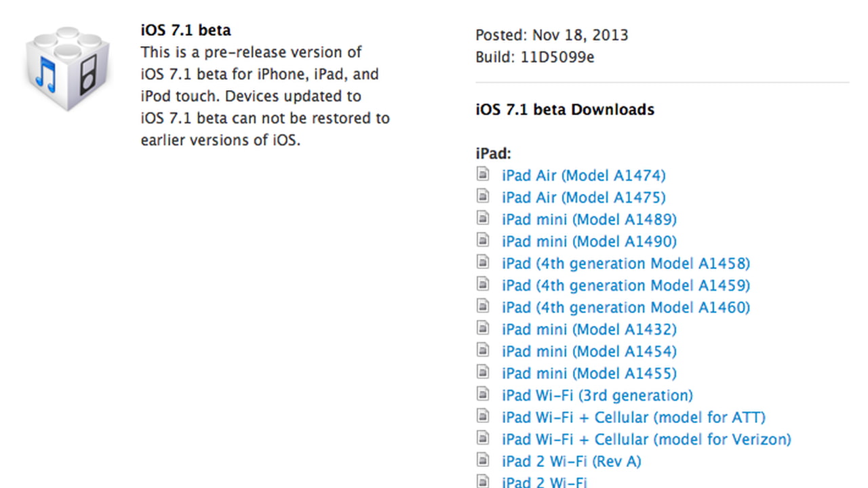Select the iPad mini (Model A1455) link
The height and width of the screenshot is (488, 868).
(x=589, y=373)
